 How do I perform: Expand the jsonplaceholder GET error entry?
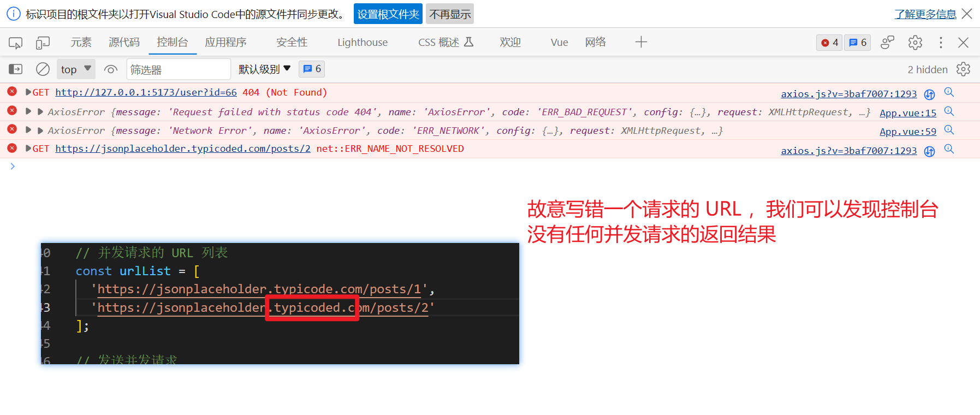coord(28,149)
